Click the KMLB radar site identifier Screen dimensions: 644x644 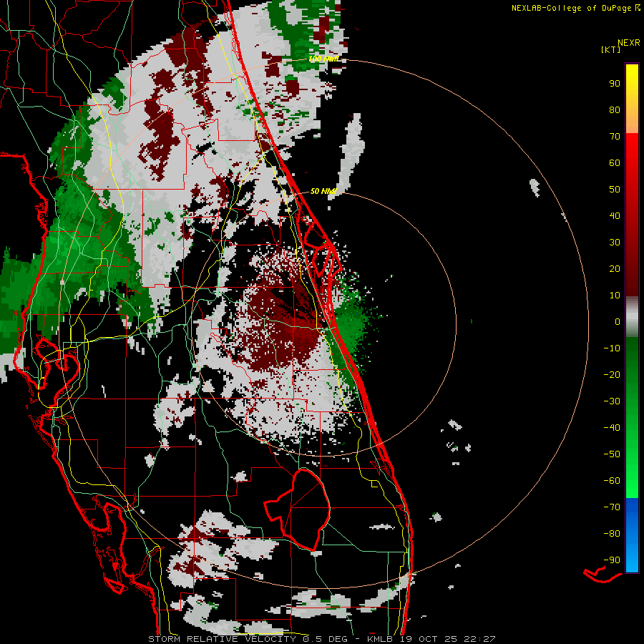tap(380, 639)
